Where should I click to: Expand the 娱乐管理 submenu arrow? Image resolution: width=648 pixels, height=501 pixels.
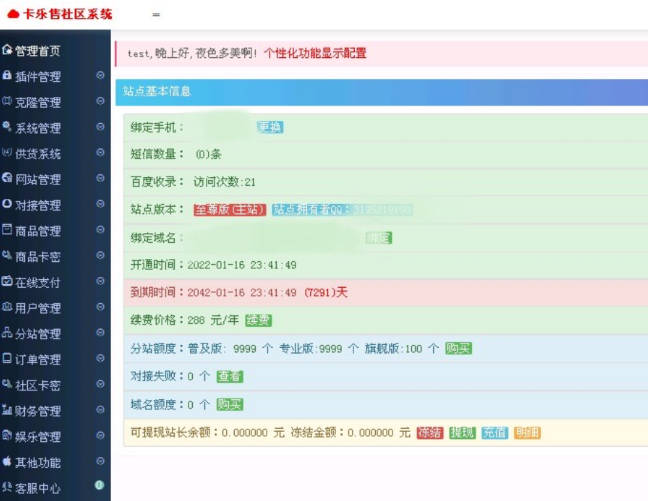coord(100,435)
